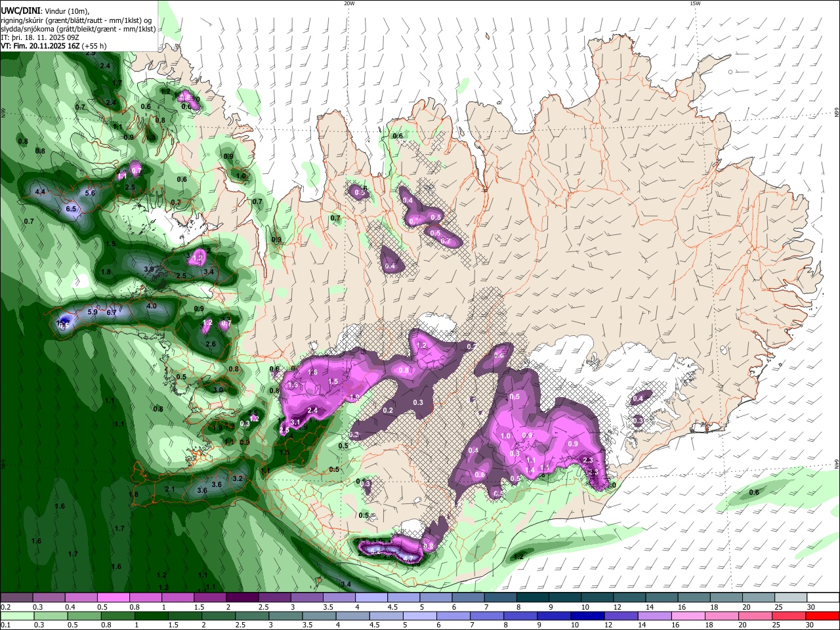Click the 15W longitude label
The image size is (840, 630).
point(695,3)
